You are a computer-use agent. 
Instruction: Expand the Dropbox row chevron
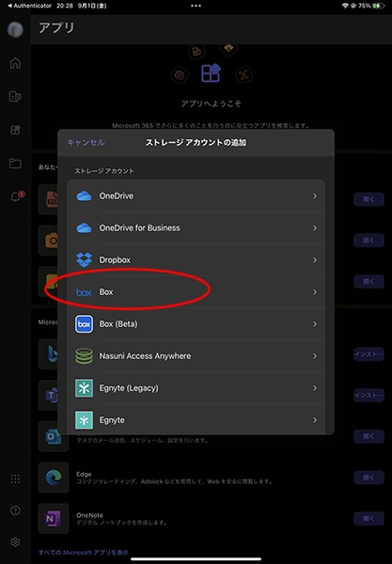(x=315, y=259)
